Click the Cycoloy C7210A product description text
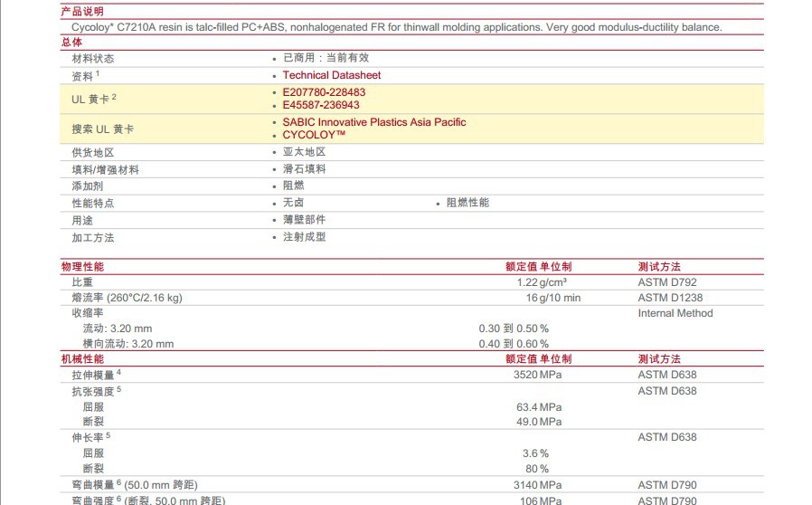 (391, 27)
